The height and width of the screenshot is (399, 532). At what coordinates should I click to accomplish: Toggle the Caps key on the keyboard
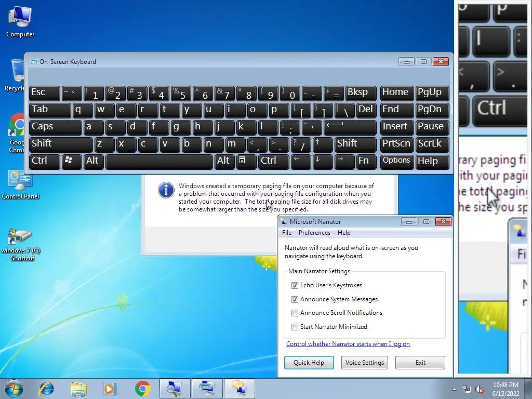point(55,128)
